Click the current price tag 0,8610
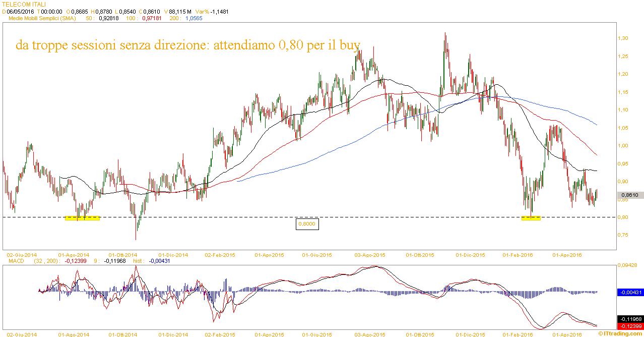Viewport: 644px width, 337px height. tap(630, 195)
